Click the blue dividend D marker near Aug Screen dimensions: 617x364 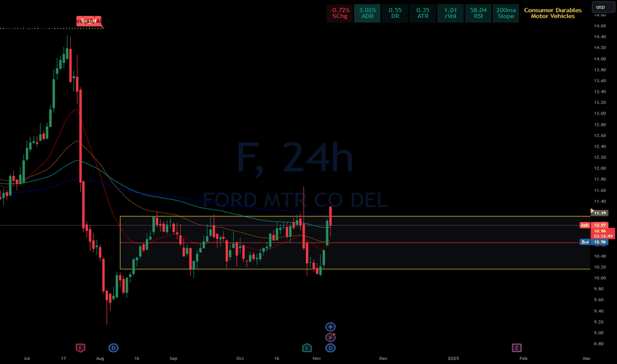point(113,348)
